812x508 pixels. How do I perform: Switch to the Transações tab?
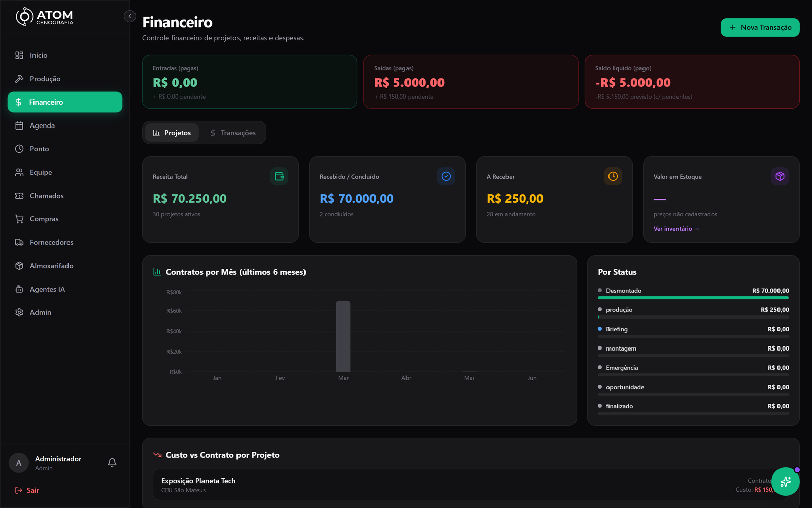pos(233,133)
